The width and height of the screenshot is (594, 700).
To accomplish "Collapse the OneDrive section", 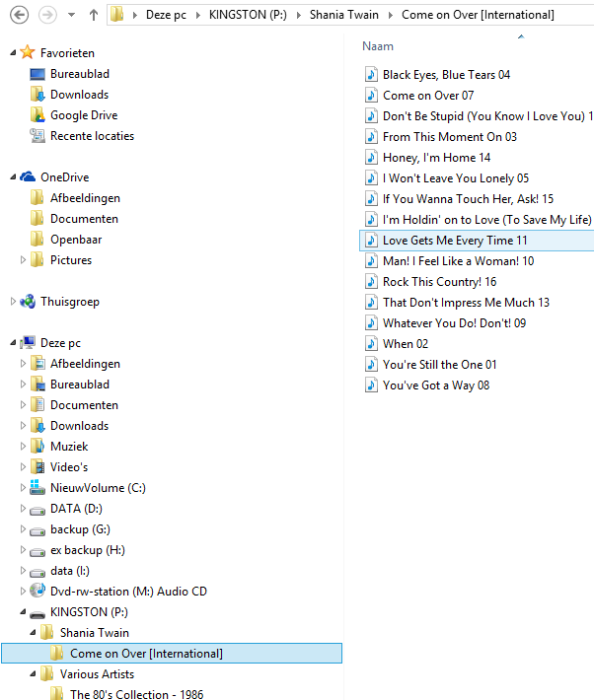I will pyautogui.click(x=14, y=177).
